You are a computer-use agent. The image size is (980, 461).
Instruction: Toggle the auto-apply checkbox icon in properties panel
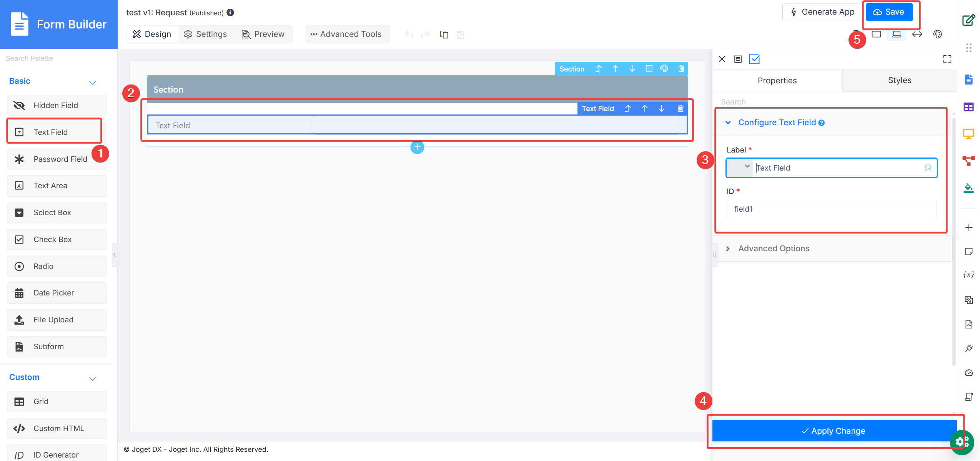754,59
